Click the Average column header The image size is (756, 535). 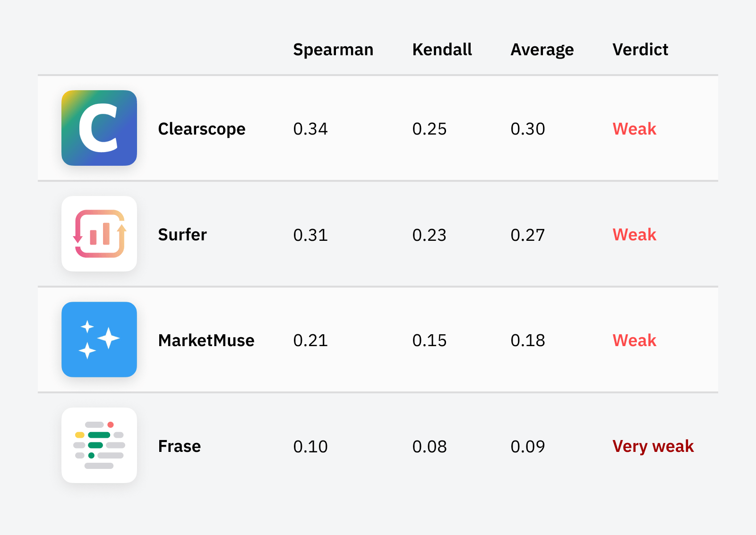coord(542,50)
